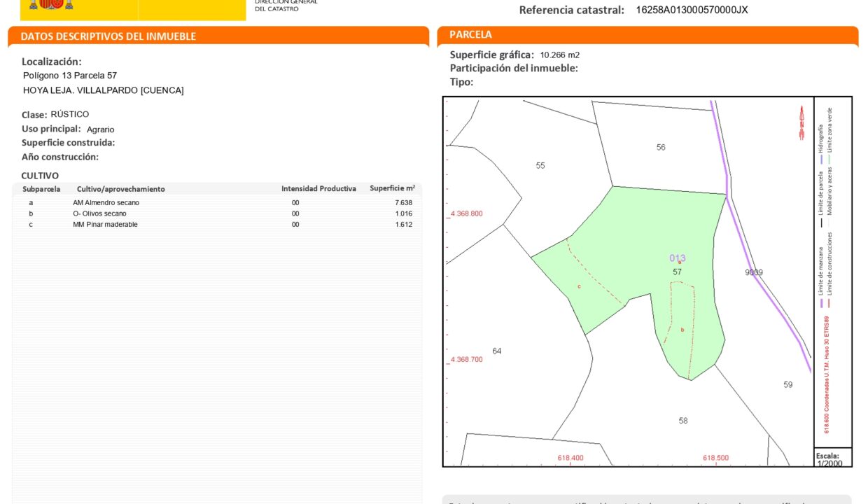Select the cadastral reference 16258A013000570000JX
This screenshot has width=868, height=504.
[692, 10]
